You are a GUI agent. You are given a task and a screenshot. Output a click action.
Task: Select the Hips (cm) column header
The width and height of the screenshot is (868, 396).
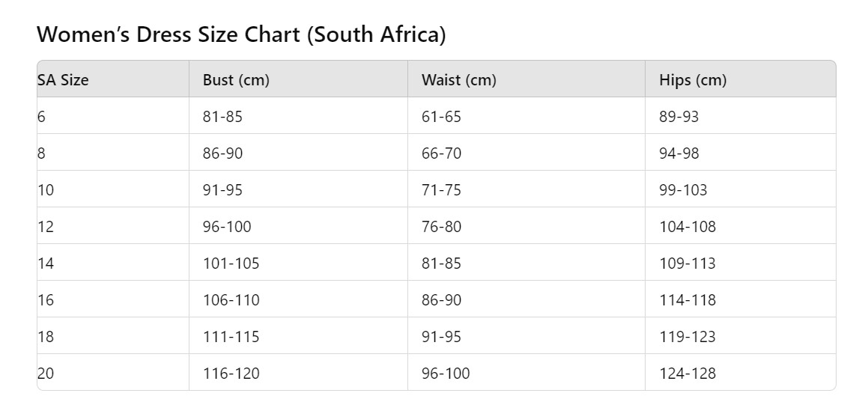[693, 80]
